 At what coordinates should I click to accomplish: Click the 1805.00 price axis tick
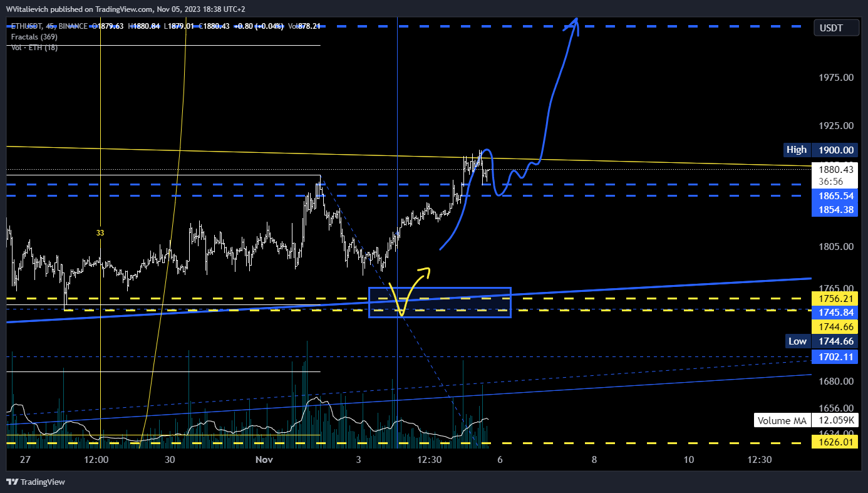tap(835, 247)
